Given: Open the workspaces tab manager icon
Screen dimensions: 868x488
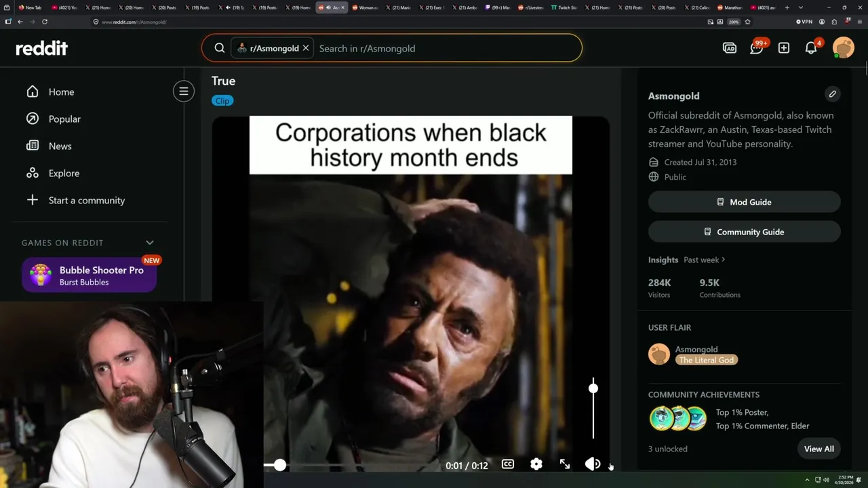Looking at the screenshot, I should tap(7, 7).
